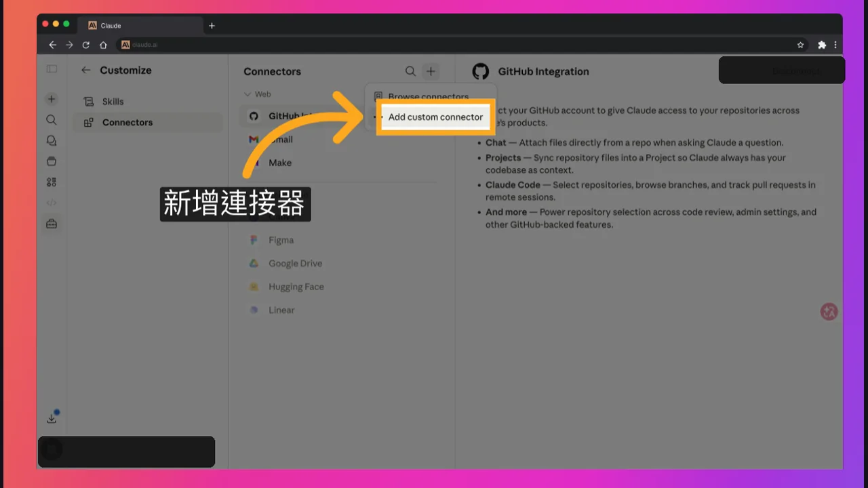
Task: Click the Projects bullet text
Action: tap(635, 164)
